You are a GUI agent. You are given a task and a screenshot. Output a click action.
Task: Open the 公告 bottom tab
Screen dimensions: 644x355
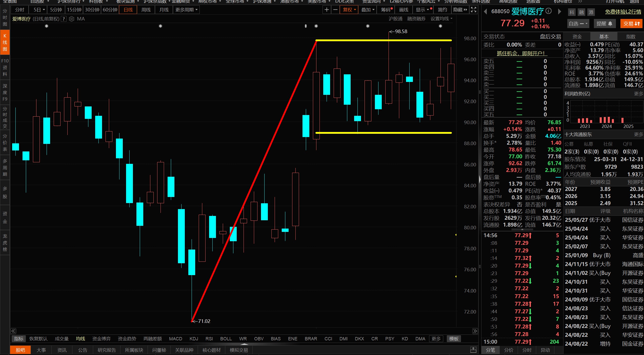click(x=83, y=350)
